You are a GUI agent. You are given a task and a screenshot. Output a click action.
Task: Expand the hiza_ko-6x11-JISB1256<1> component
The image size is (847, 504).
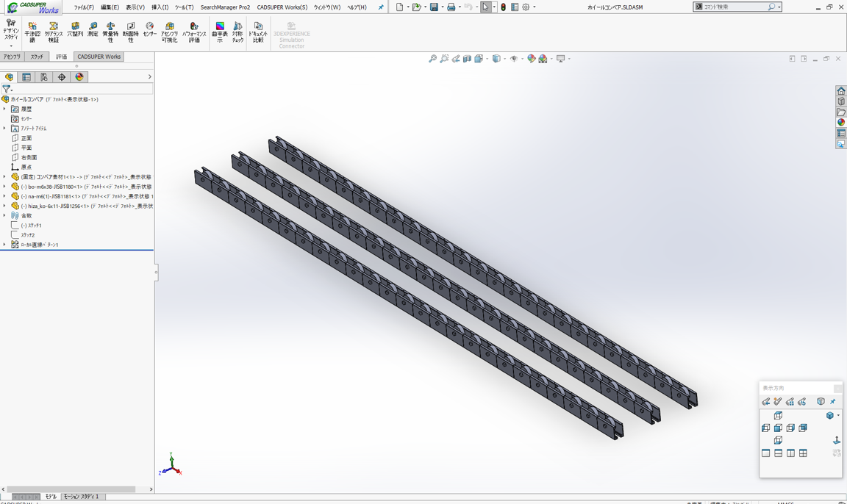click(4, 206)
